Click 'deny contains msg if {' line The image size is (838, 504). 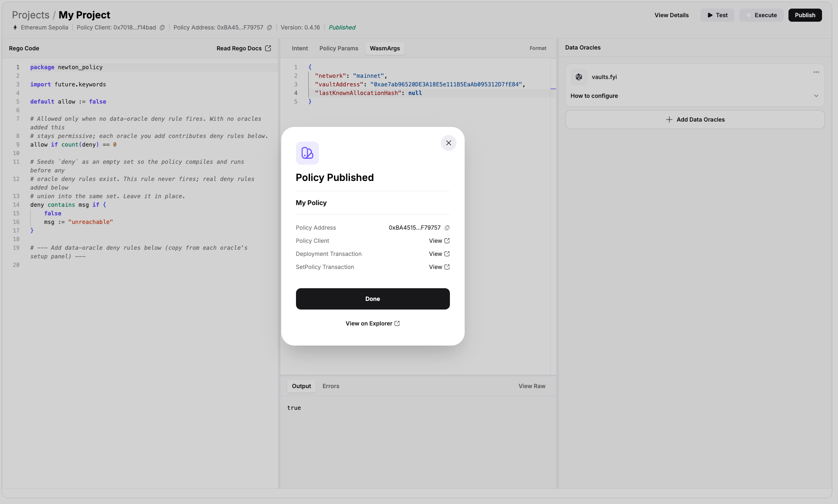coord(68,205)
